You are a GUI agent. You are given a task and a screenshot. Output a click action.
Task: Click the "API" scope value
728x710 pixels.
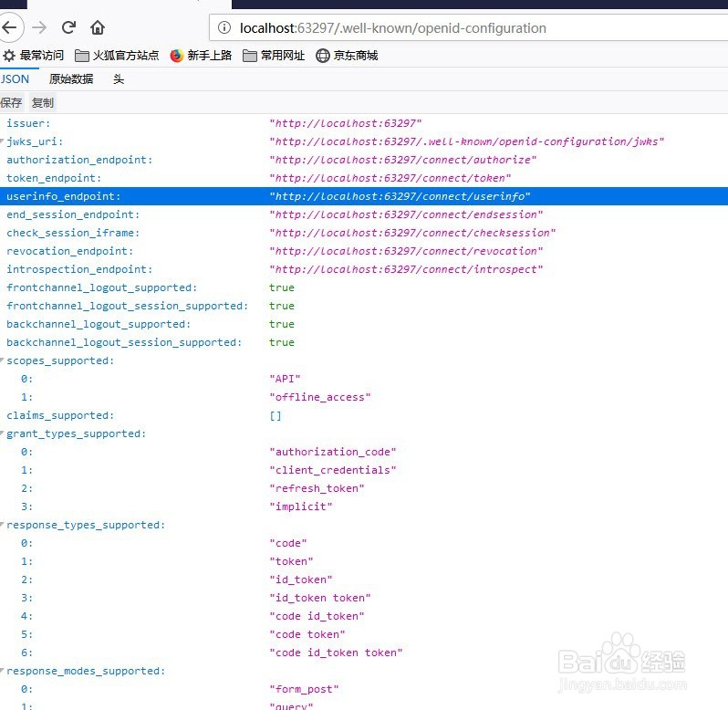tap(285, 379)
